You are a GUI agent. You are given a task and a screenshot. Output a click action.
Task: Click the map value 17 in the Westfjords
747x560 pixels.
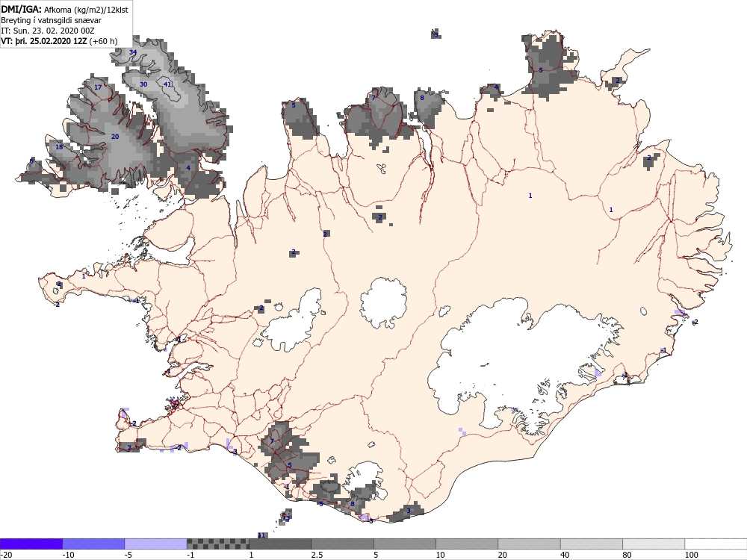pos(98,87)
